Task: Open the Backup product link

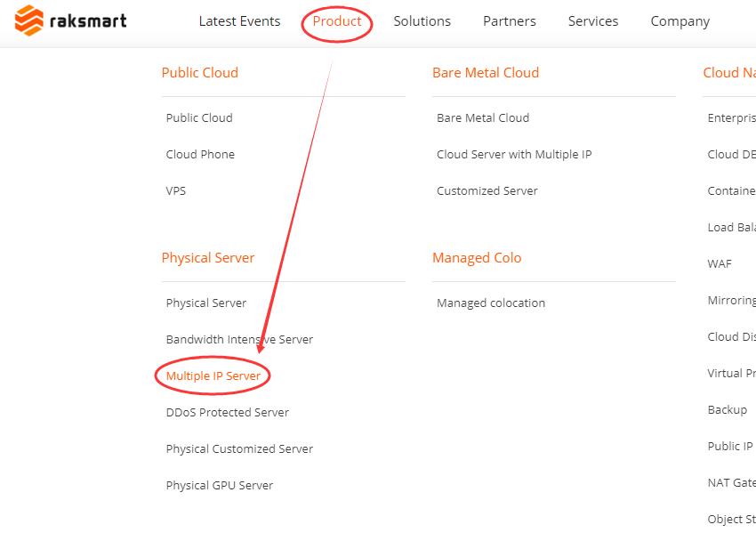Action: click(x=727, y=410)
